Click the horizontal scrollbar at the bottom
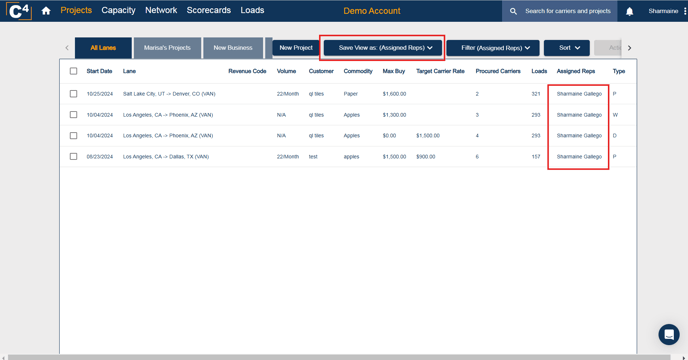688x360 pixels. point(339,357)
